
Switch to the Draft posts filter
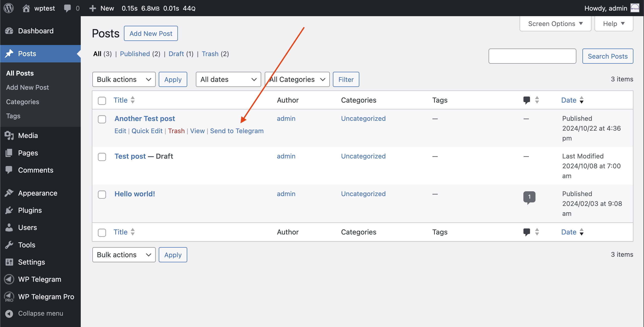[176, 54]
